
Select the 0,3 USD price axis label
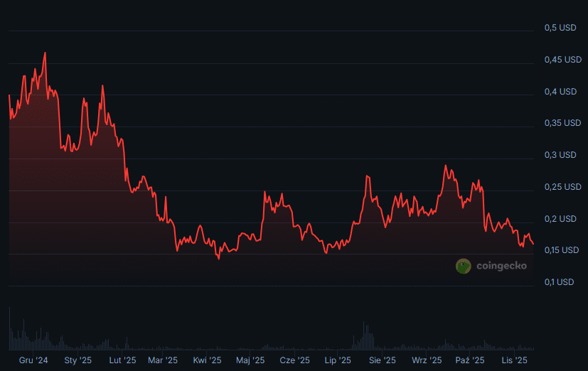click(560, 155)
